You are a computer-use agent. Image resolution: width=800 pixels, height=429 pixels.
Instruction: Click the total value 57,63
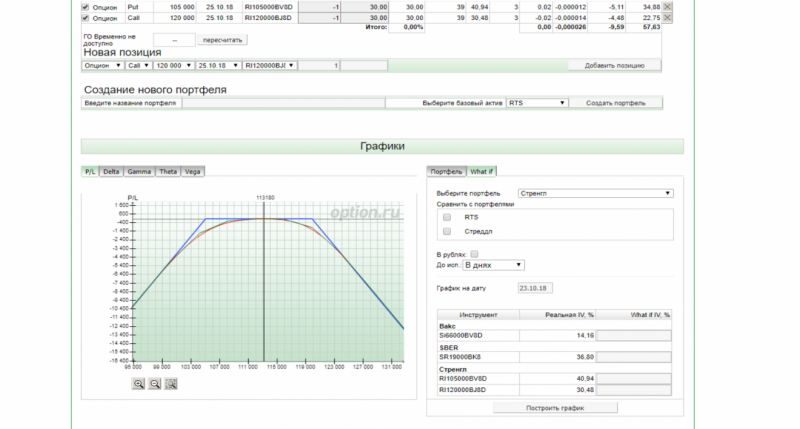coord(651,27)
